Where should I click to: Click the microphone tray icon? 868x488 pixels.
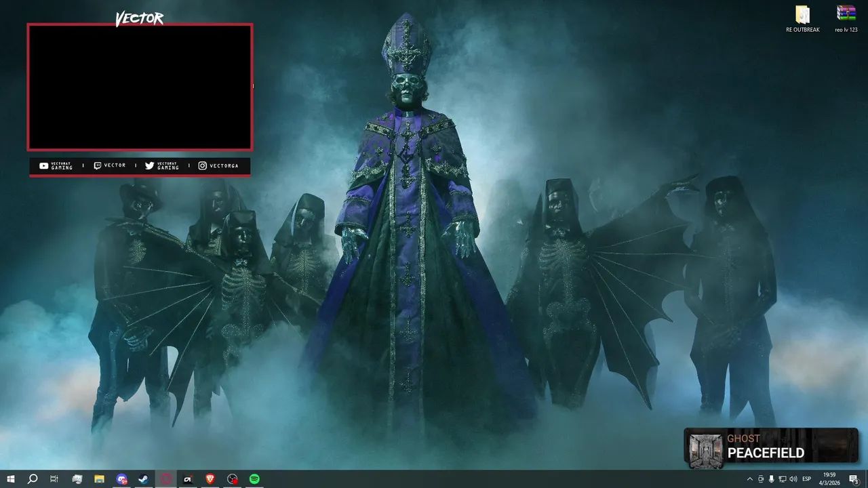pos(772,479)
